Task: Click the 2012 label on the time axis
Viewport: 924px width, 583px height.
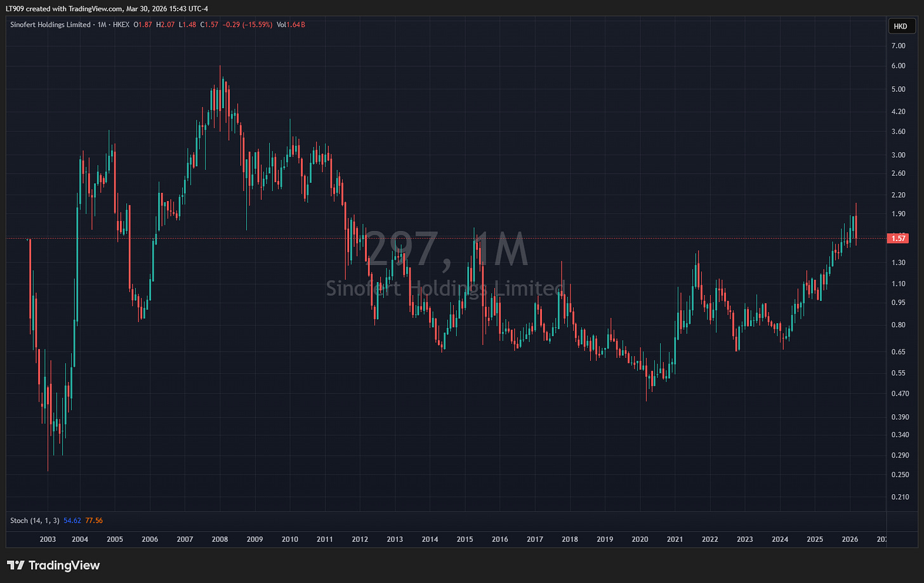Action: (360, 540)
